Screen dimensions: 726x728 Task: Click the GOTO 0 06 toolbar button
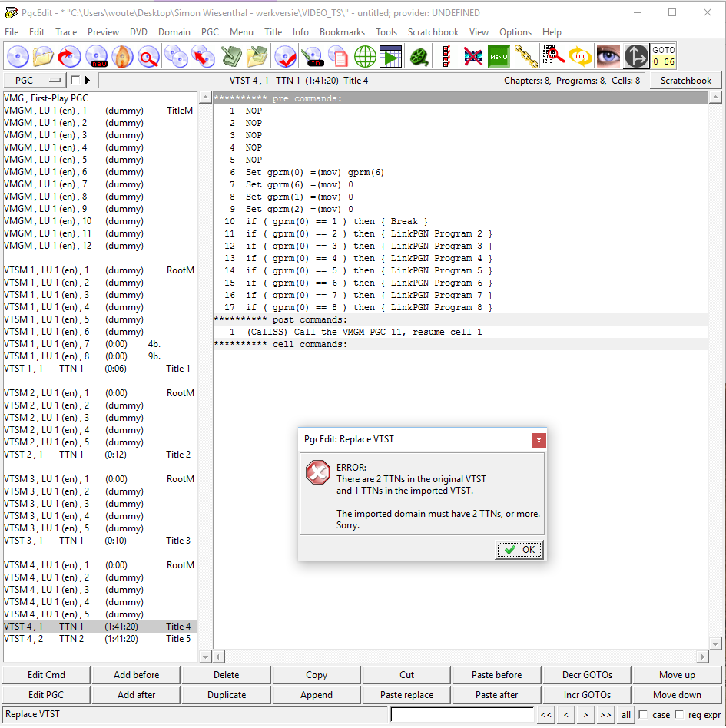coord(663,56)
